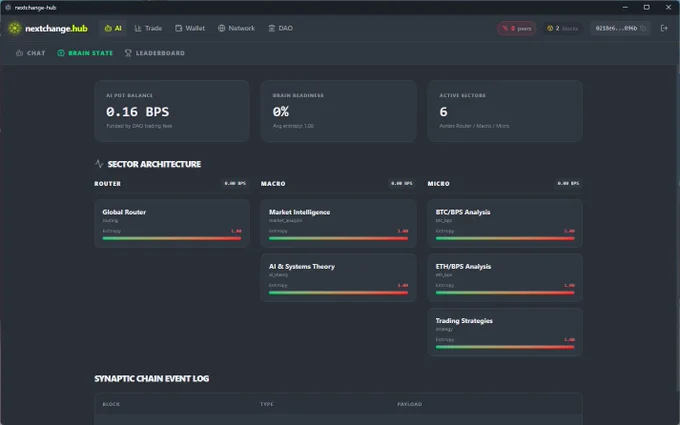Open the DAO section

pos(281,28)
